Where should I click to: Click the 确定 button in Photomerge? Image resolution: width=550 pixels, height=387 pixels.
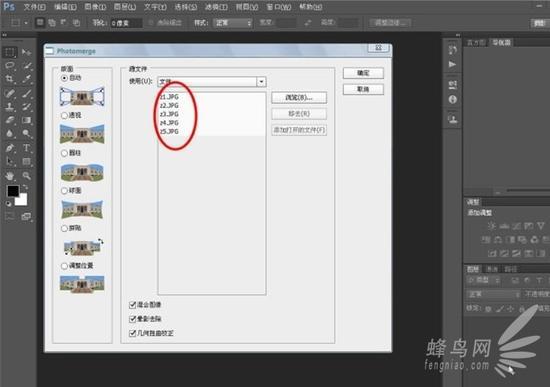[363, 73]
